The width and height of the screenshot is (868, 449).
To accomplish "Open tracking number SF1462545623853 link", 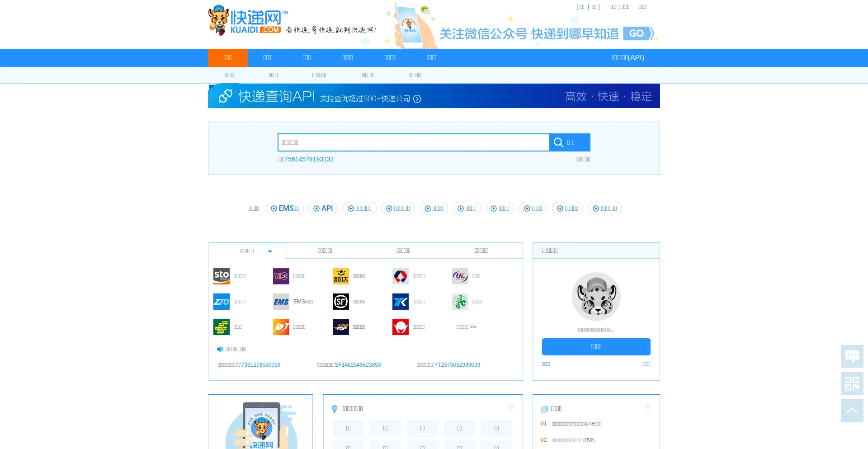I will (357, 365).
